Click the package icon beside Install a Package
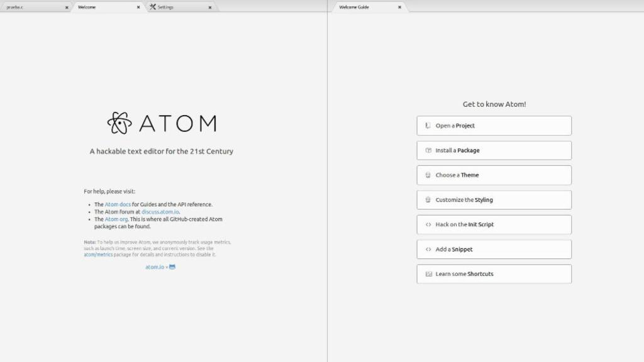The image size is (644, 362). click(427, 150)
